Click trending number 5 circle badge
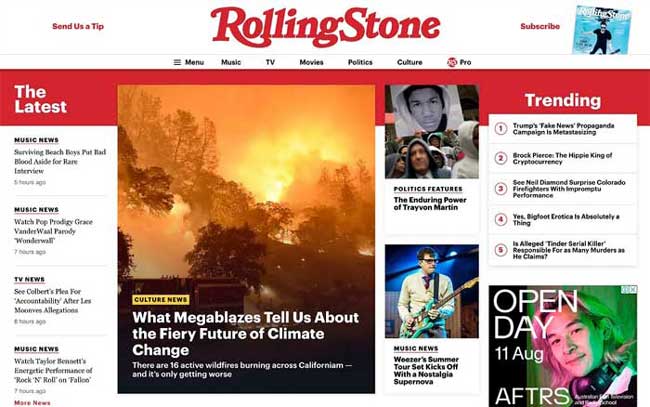 click(x=500, y=250)
